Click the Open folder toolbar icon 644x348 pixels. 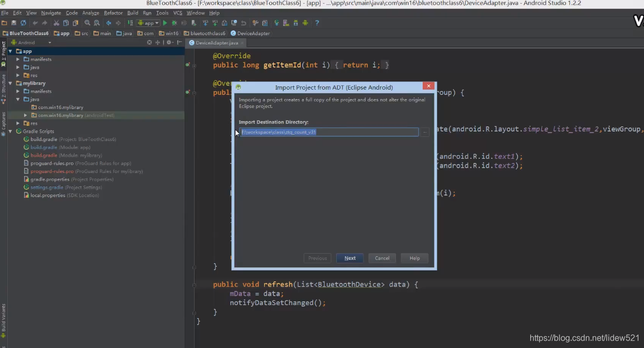[4, 23]
